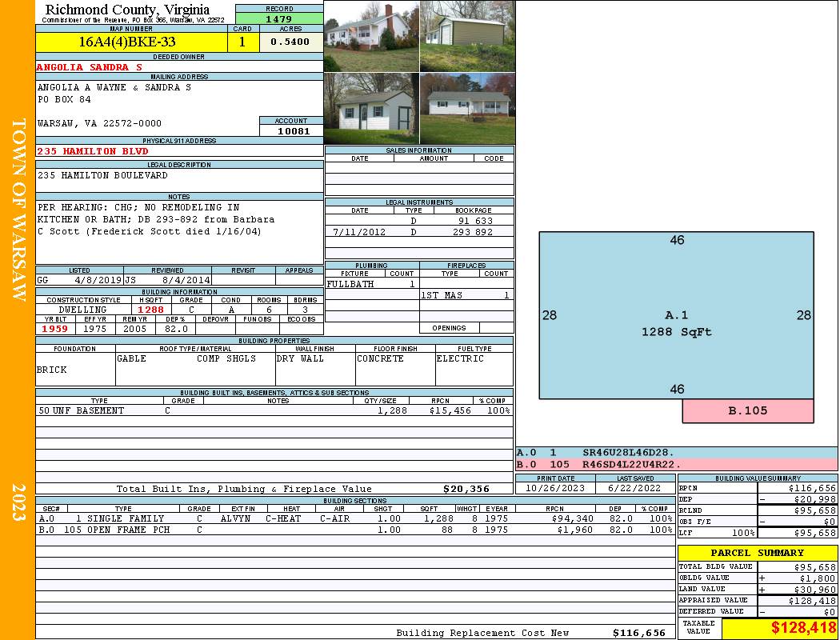
Task: Open the garage building photo thumbnail
Action: pos(467,37)
